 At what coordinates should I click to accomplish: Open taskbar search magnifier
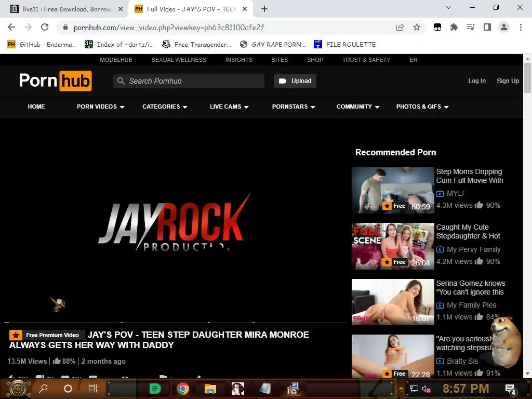(43, 389)
